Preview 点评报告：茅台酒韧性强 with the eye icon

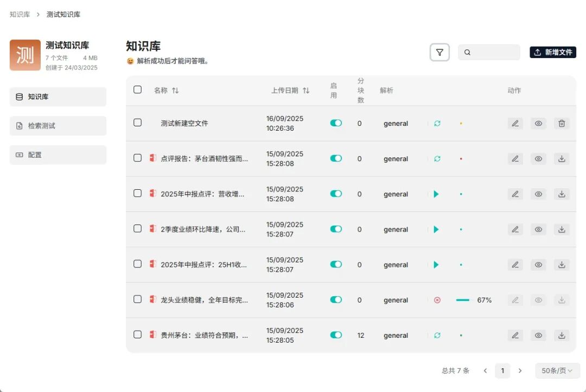coord(538,158)
